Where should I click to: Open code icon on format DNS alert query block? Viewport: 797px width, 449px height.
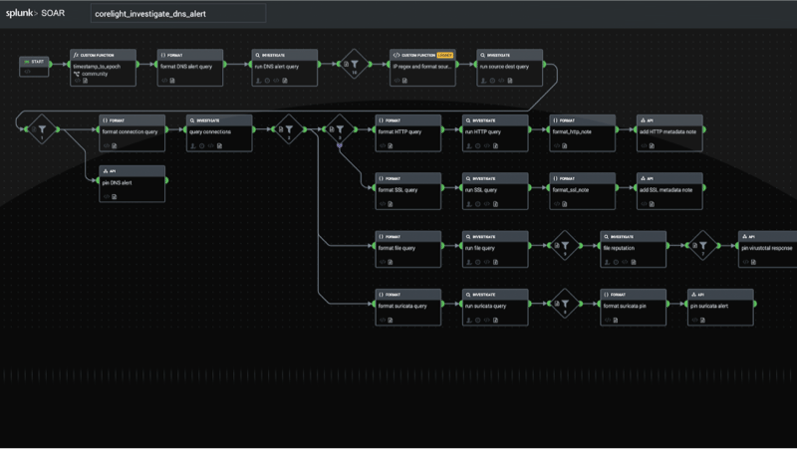164,80
